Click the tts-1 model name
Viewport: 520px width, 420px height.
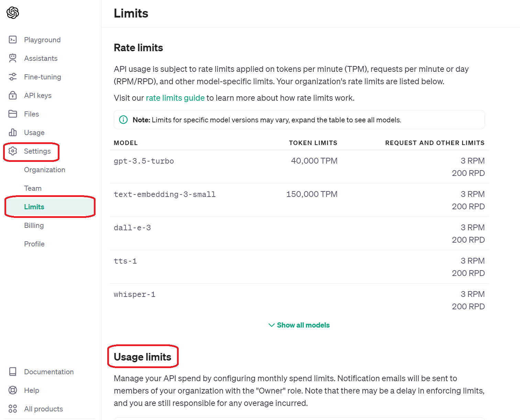[125, 261]
